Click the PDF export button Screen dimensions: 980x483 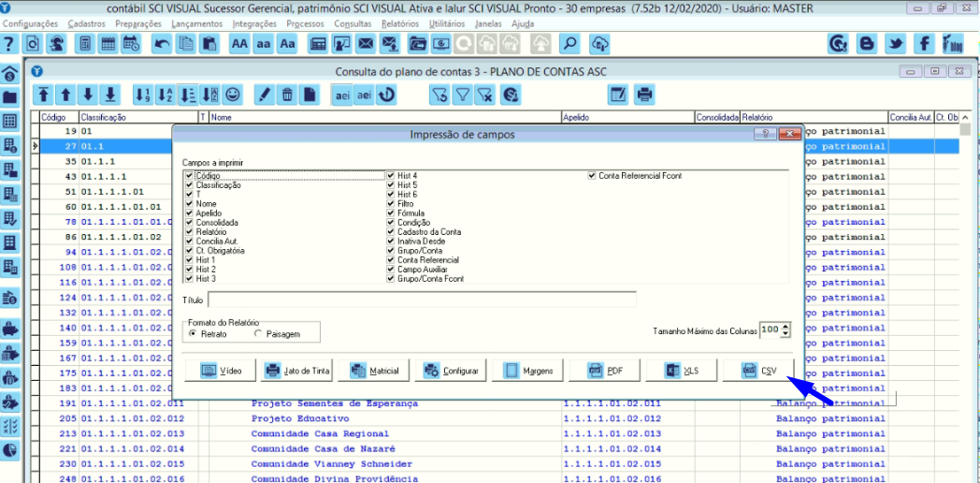pos(606,371)
